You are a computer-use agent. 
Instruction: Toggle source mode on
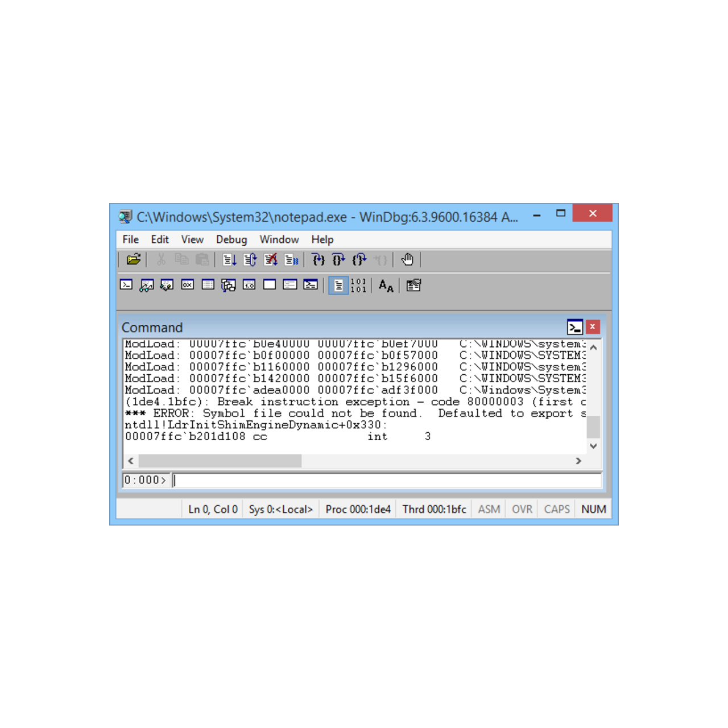tap(337, 285)
